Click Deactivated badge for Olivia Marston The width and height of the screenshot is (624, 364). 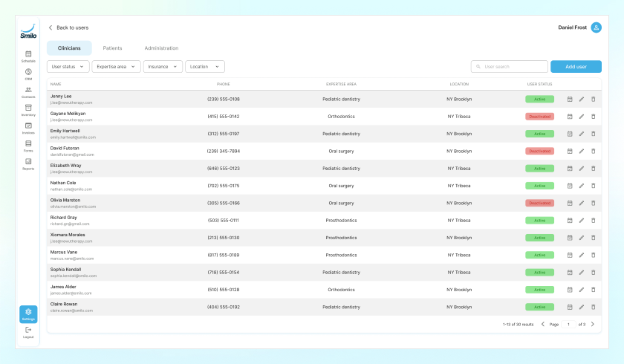coord(539,203)
